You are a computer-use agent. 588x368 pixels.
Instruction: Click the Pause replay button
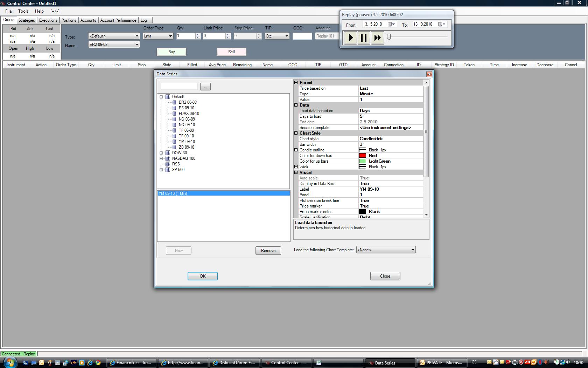pos(364,38)
